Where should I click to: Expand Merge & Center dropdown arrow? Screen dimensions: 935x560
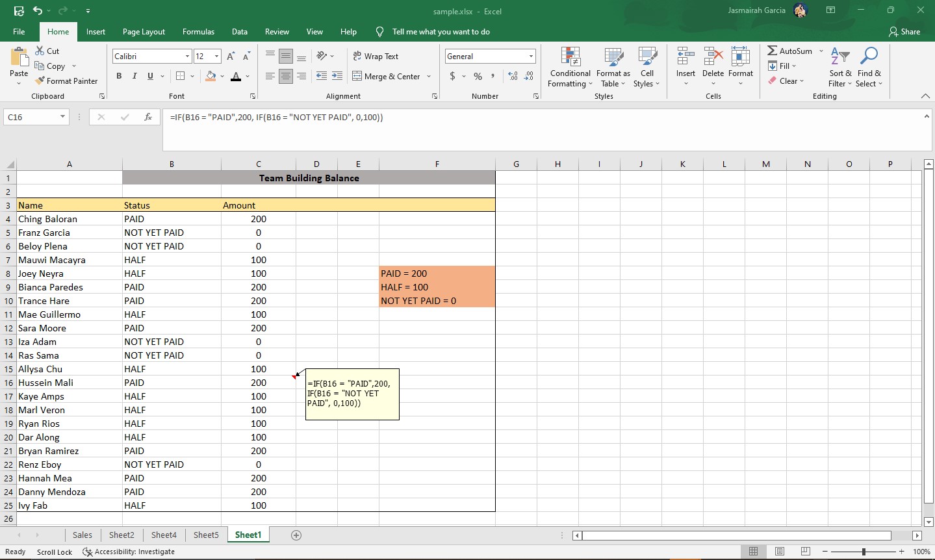(429, 77)
